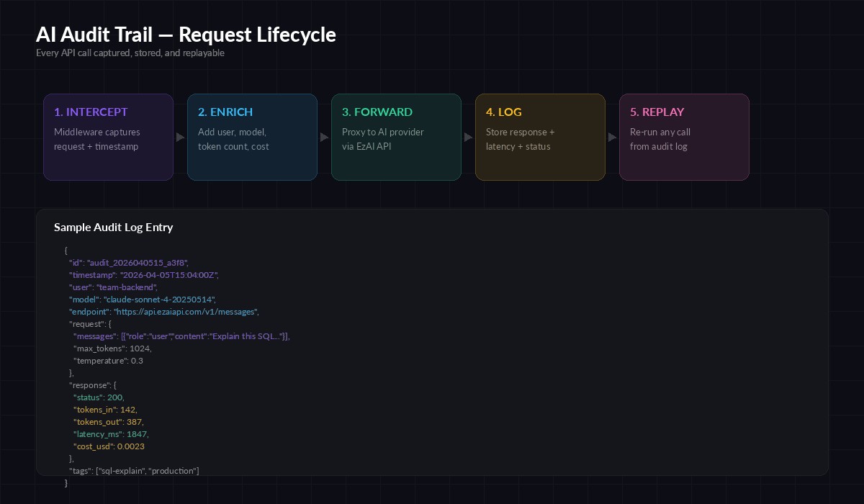Click the arrow between INTERCEPT and ENRICH
Screen dimensions: 864x504
click(x=180, y=137)
